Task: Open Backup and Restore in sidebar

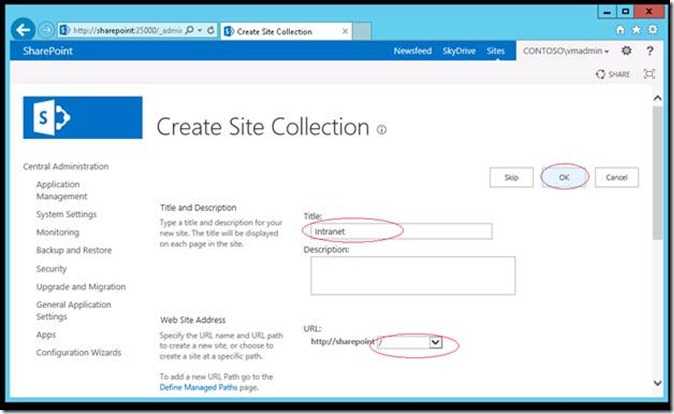Action: 74,250
